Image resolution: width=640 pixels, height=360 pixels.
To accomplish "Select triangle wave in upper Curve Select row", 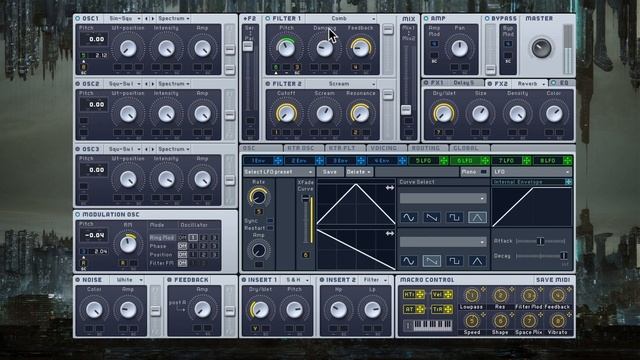I will tap(477, 218).
